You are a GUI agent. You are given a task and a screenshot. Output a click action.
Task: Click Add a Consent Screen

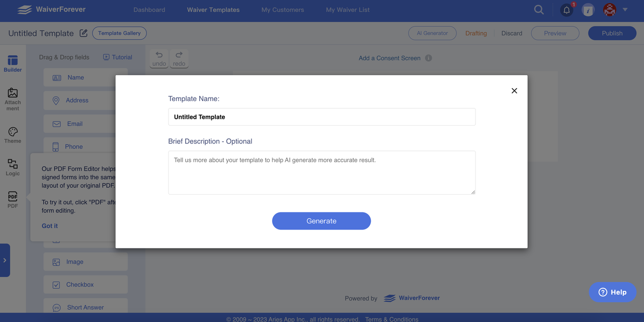click(389, 58)
